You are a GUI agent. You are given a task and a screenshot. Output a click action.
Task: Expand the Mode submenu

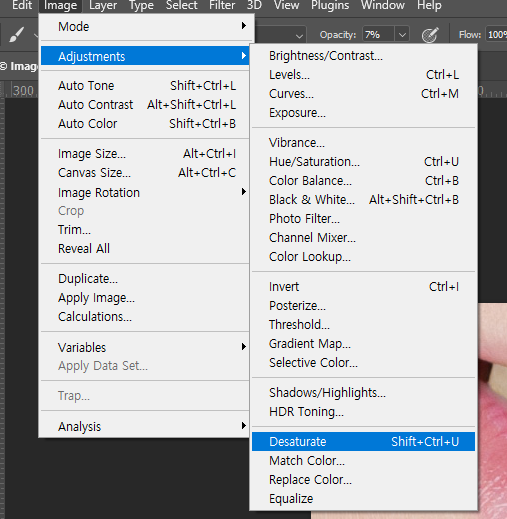tap(145, 26)
